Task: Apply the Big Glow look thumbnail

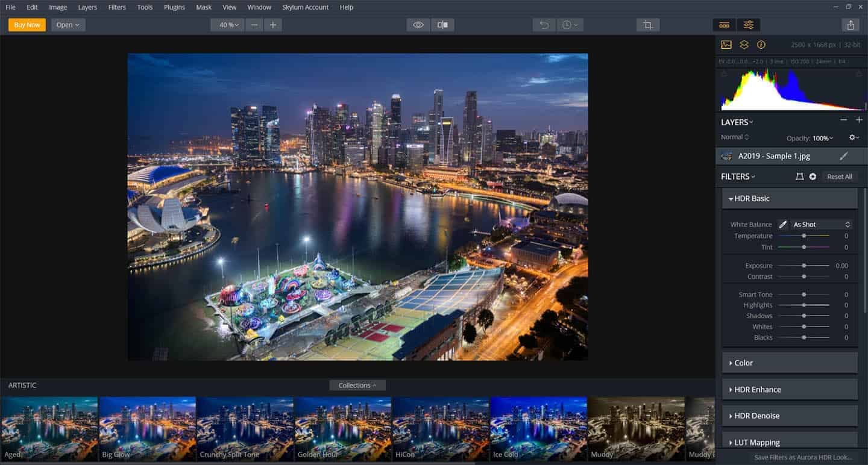Action: tap(147, 429)
